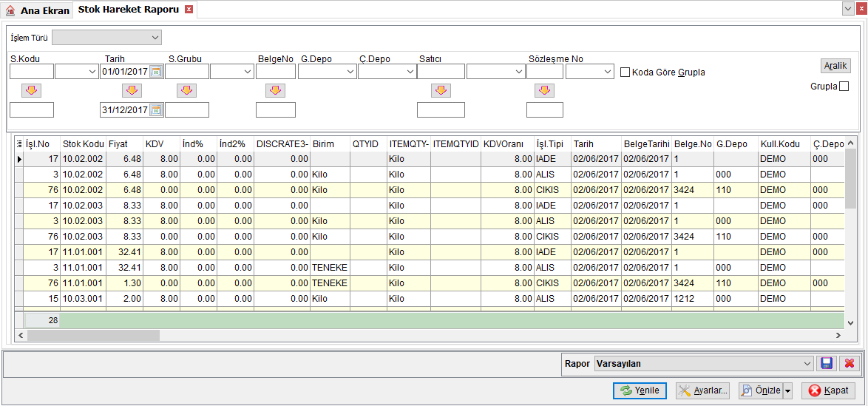This screenshot has height=406, width=868.
Task: Click the current row indicator arrow in grid
Action: click(x=20, y=159)
